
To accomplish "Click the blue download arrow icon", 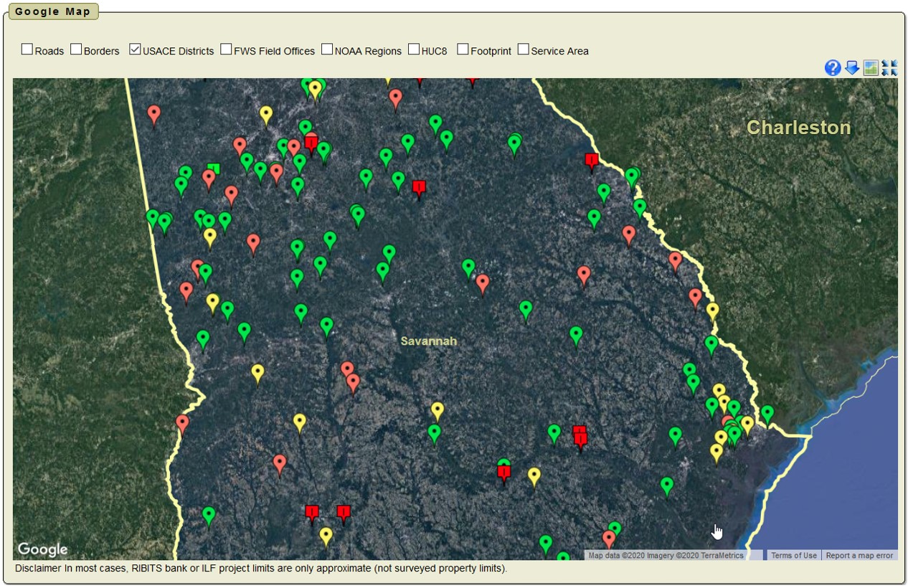I will tap(851, 68).
